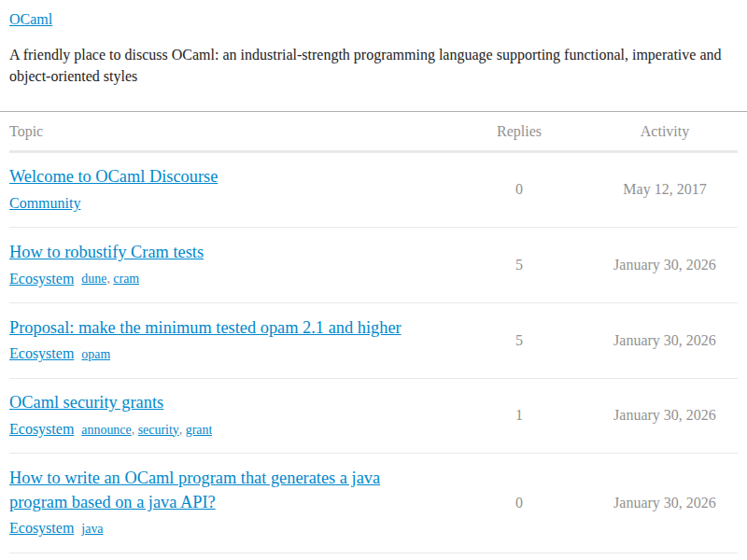This screenshot has width=747, height=560.
Task: Filter topics by the java tag
Action: tap(92, 529)
